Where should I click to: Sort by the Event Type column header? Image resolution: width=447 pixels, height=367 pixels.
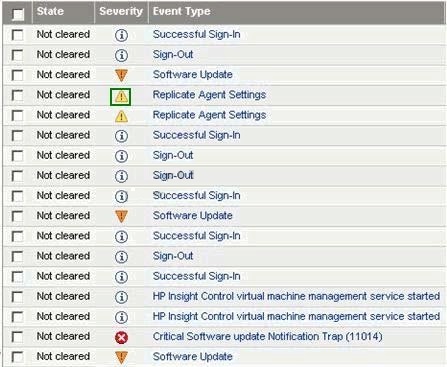[182, 11]
